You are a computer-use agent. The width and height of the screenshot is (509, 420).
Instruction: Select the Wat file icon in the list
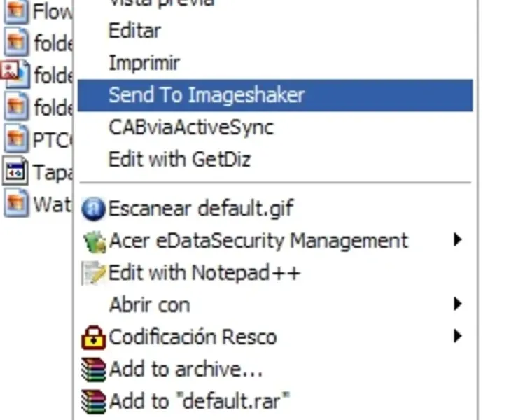tap(15, 204)
